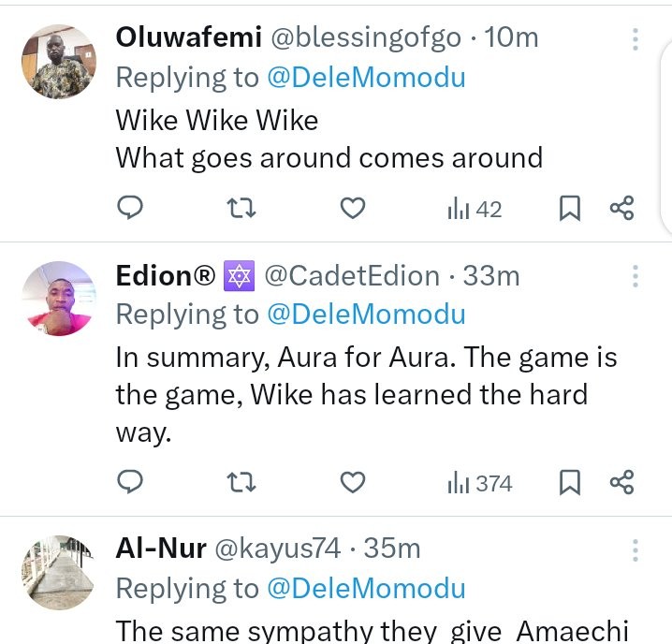Screen dimensions: 672x644
Task: Open more options for Al-Nur's tweet
Action: click(635, 550)
